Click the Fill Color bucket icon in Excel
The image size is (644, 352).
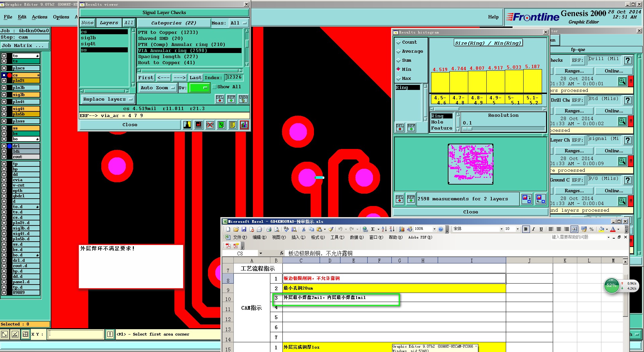[x=601, y=229]
